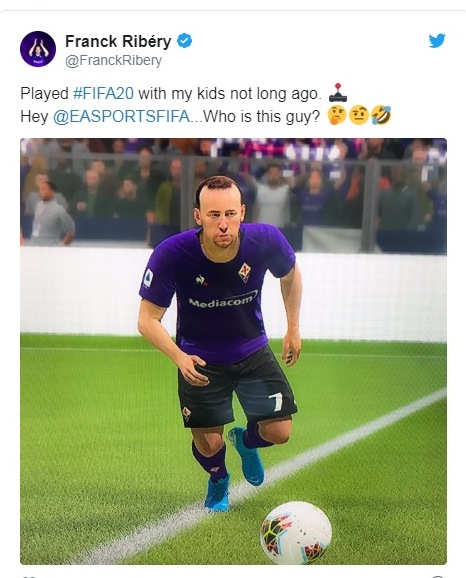466x578 pixels.
Task: Open the @EASPORTSFIFA mention
Action: coord(122,116)
